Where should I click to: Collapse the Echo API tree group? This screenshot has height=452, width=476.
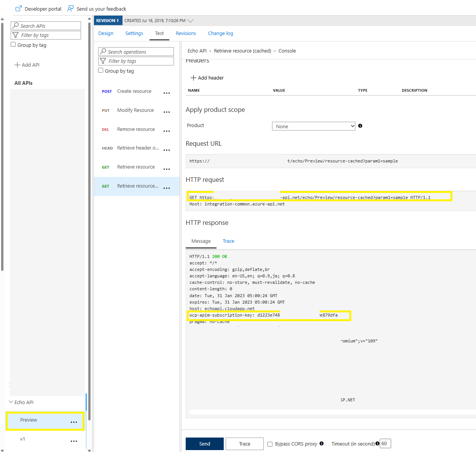pos(11,402)
